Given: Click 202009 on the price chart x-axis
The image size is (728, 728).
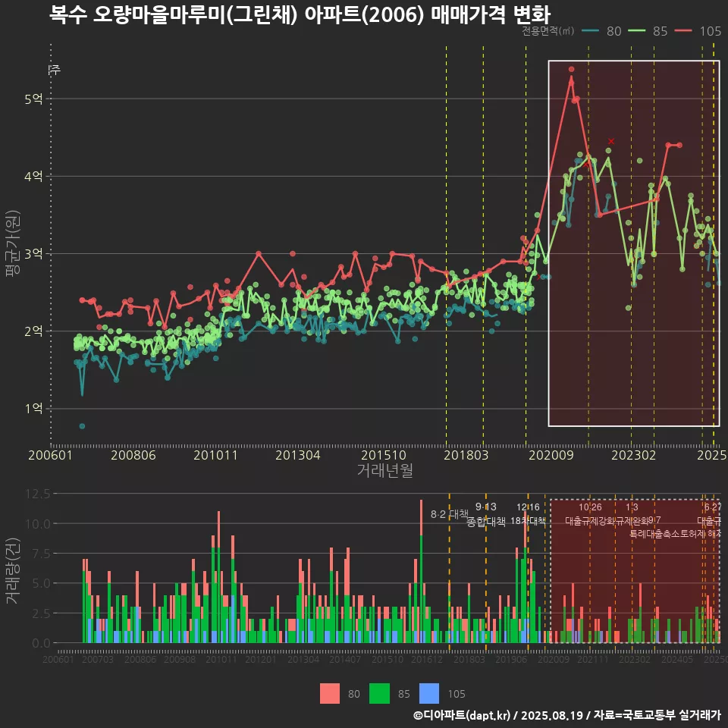Looking at the screenshot, I should 551,455.
